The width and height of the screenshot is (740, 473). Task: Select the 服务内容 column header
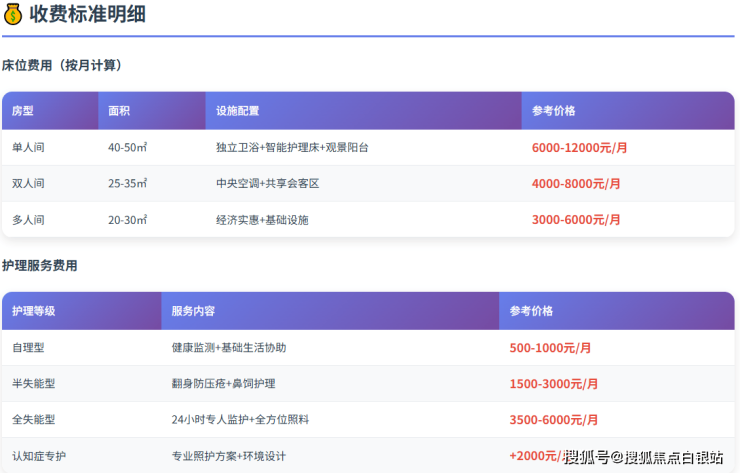[193, 311]
